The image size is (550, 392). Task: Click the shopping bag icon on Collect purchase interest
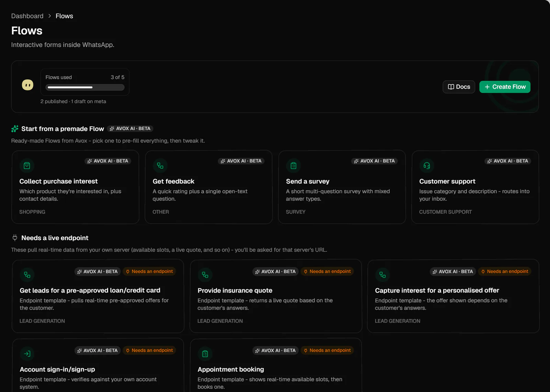(x=27, y=166)
